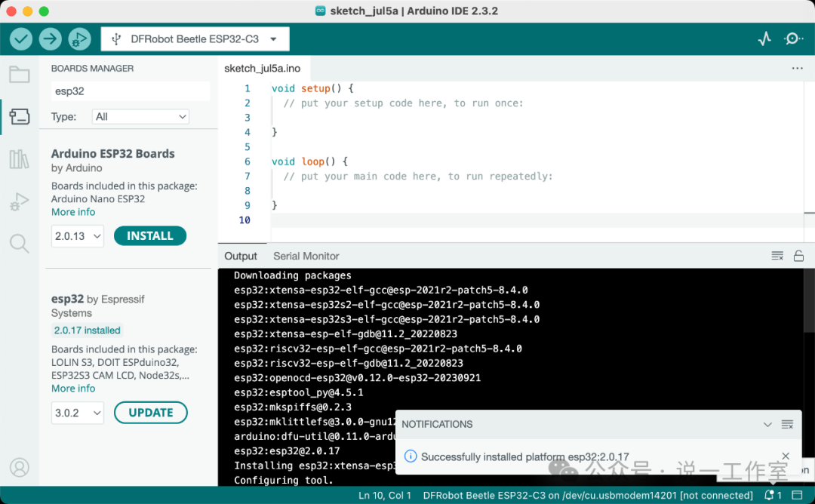Open More info for Arduino ESP32 Boards
The width and height of the screenshot is (815, 504).
click(73, 212)
